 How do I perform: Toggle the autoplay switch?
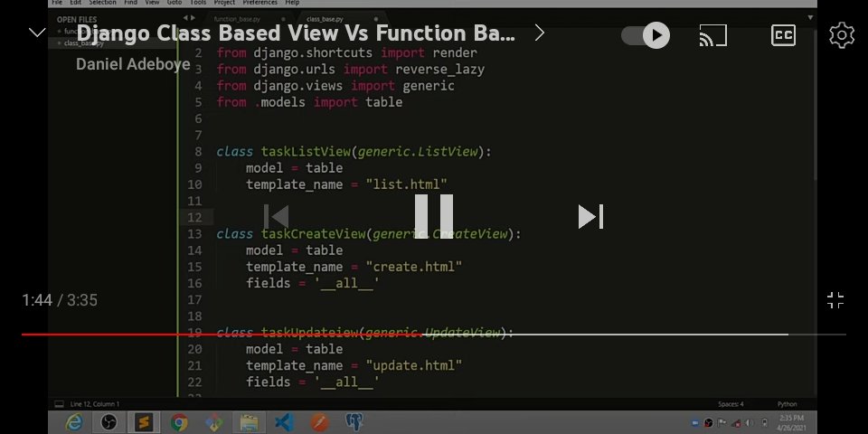coord(646,35)
